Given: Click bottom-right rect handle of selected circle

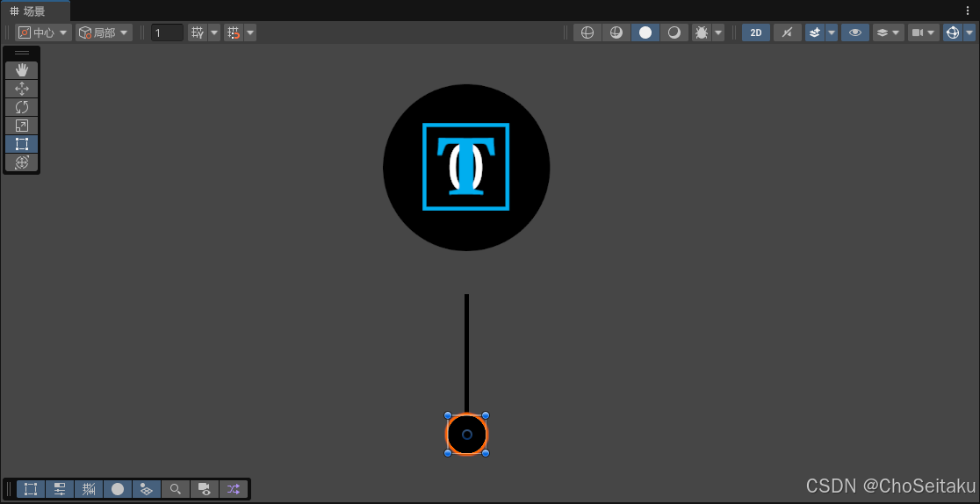Looking at the screenshot, I should tap(486, 453).
